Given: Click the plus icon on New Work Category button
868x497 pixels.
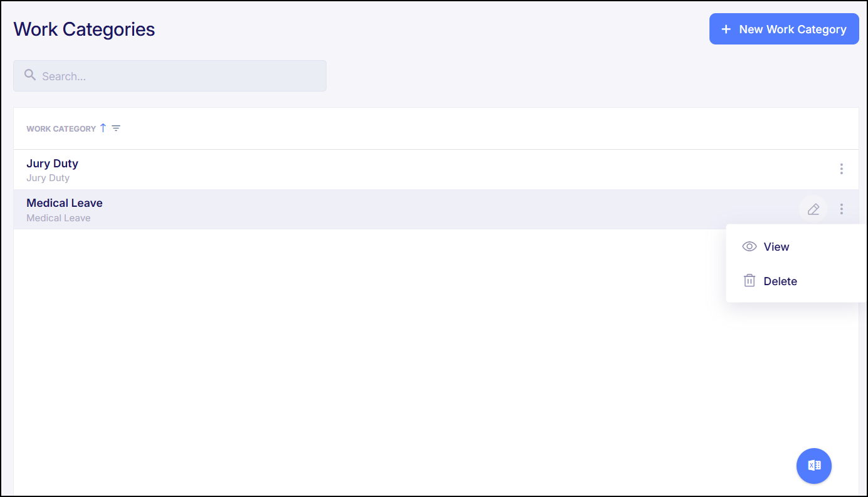Looking at the screenshot, I should point(726,29).
